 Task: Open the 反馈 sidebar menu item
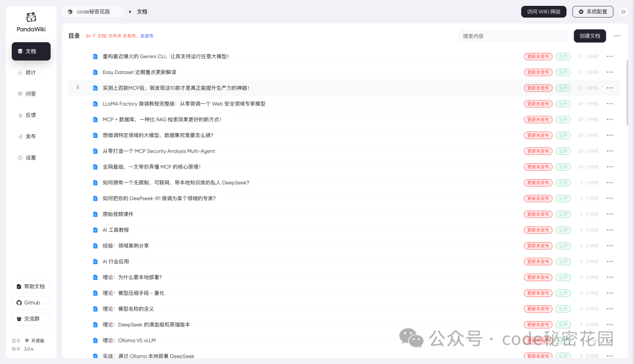(x=31, y=115)
